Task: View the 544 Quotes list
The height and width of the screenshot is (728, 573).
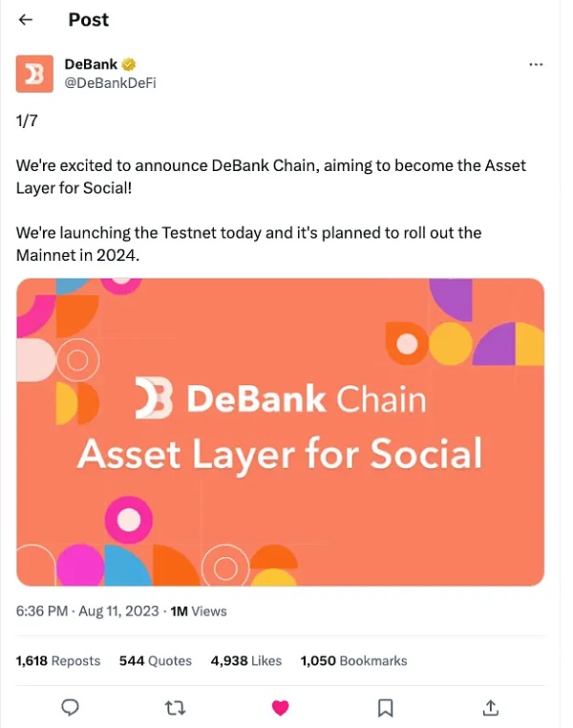Action: click(156, 661)
